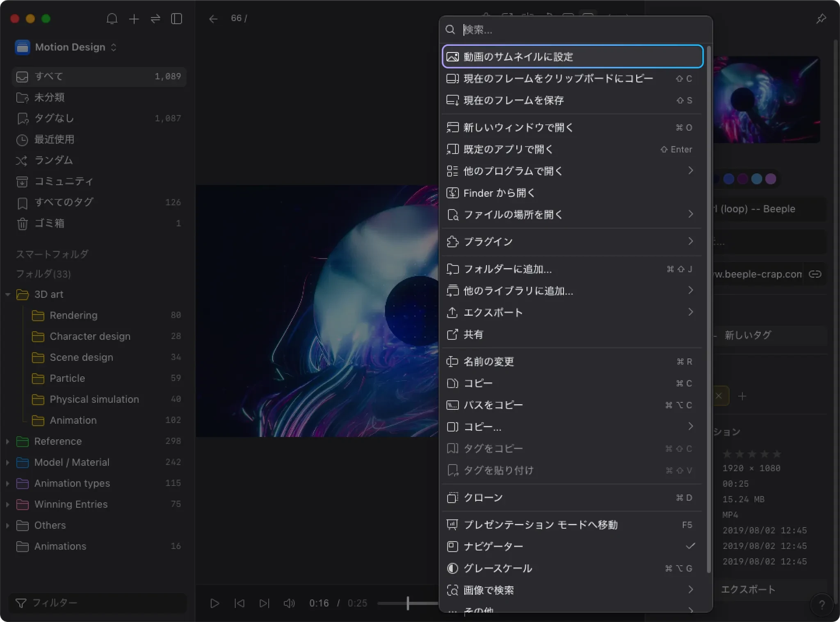
Task: Click the ランダム shuffle icon
Action: pos(22,160)
